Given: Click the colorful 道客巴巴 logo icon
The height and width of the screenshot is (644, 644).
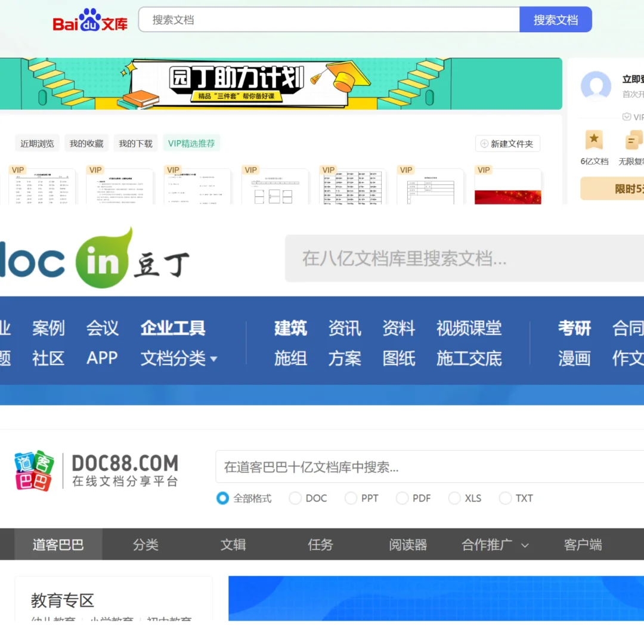Looking at the screenshot, I should point(33,470).
